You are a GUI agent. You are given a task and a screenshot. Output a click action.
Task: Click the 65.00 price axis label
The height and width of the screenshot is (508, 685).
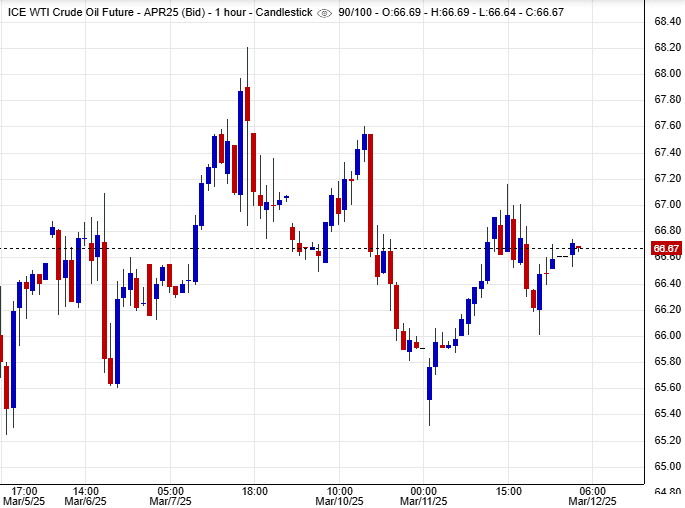click(667, 466)
